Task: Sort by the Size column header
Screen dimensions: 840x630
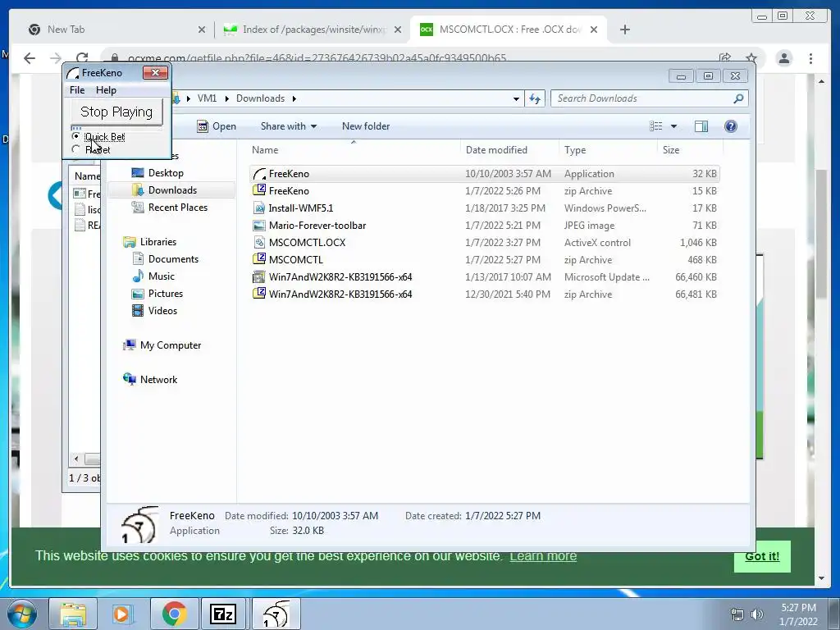Action: 690,150
